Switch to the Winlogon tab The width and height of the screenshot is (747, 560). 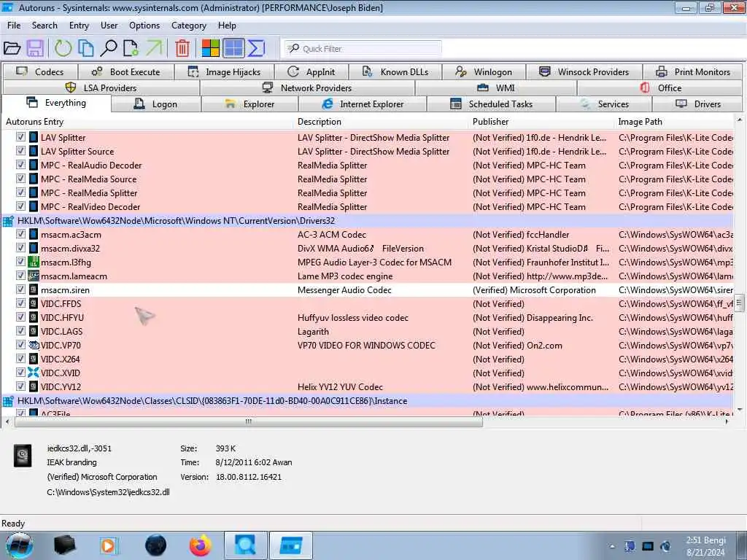pyautogui.click(x=484, y=72)
